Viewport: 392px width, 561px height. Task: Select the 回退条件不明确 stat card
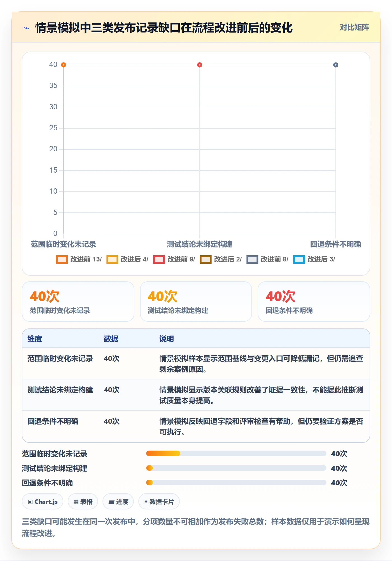coord(314,302)
